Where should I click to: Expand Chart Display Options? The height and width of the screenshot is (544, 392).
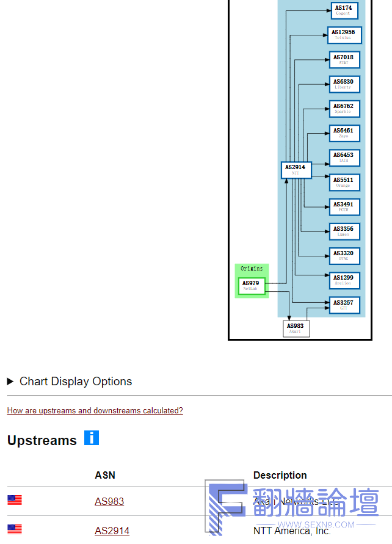[70, 381]
